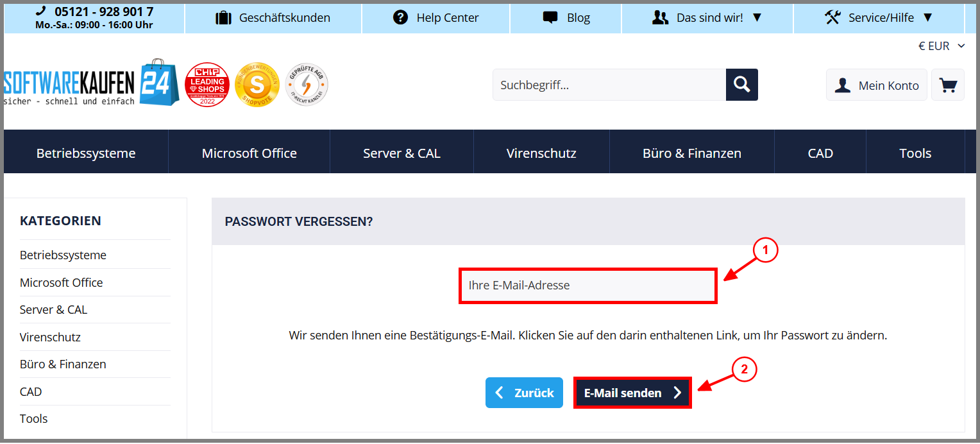The image size is (980, 444).
Task: Click the PASSWORT VERGESSEN? heading
Action: click(x=299, y=222)
